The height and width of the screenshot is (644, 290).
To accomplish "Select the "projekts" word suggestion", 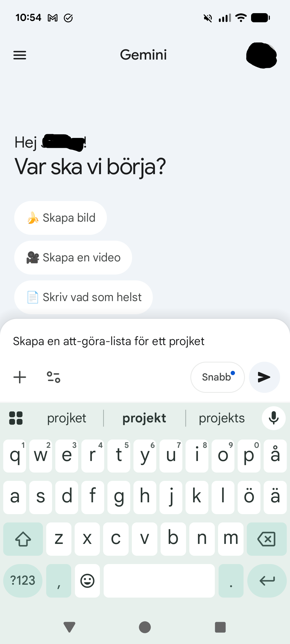I will (222, 418).
